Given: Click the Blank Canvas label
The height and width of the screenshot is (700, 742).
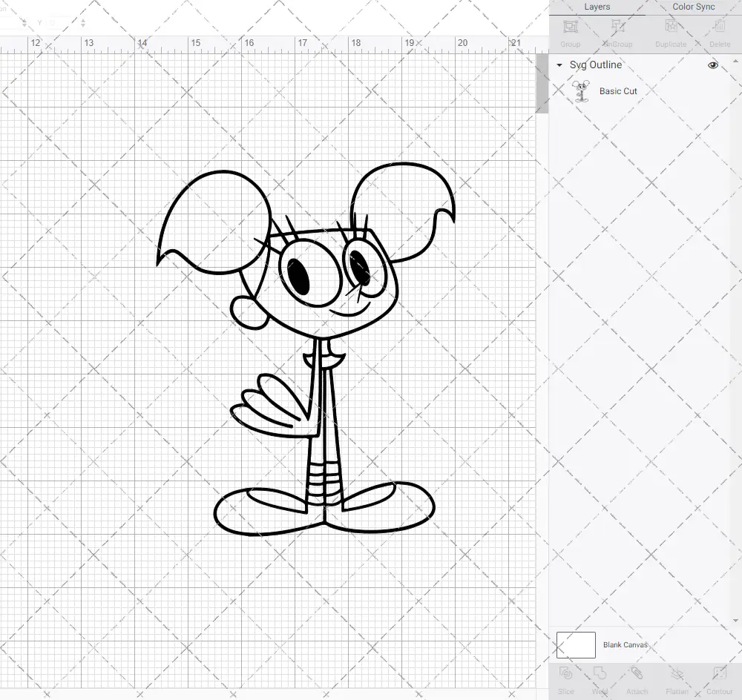Looking at the screenshot, I should [x=625, y=644].
